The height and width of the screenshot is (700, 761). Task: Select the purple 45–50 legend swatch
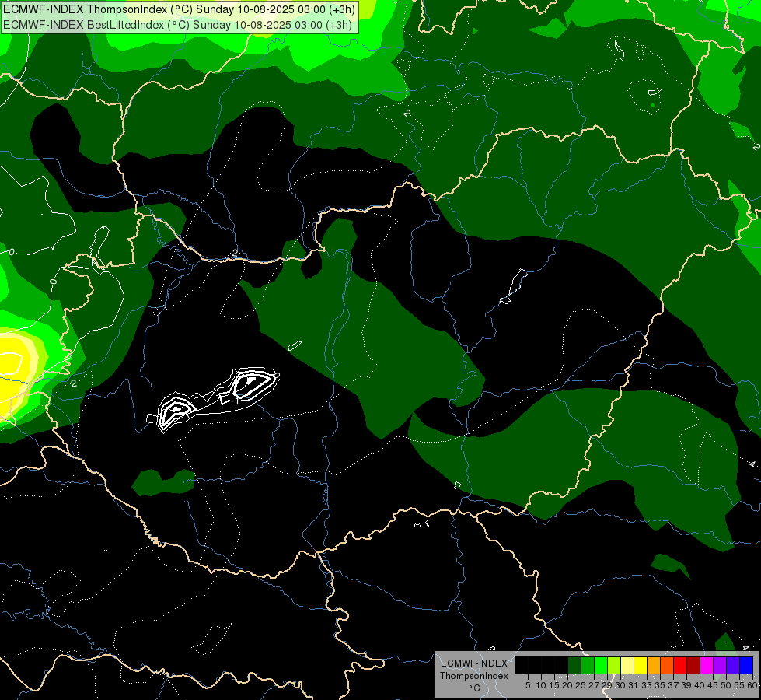(x=720, y=665)
